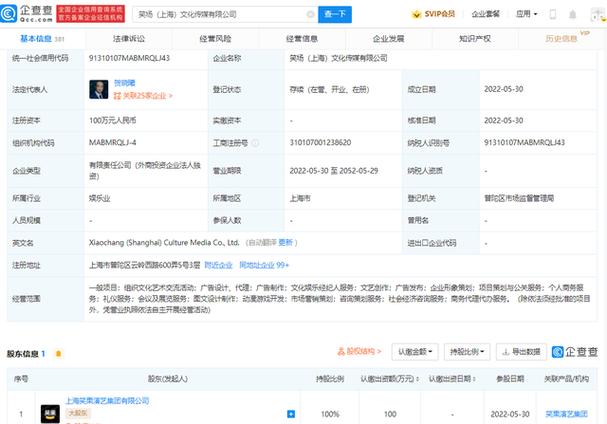607x424 pixels.
Task: Click the blue plus icon in shareholder row
Action: (x=291, y=414)
